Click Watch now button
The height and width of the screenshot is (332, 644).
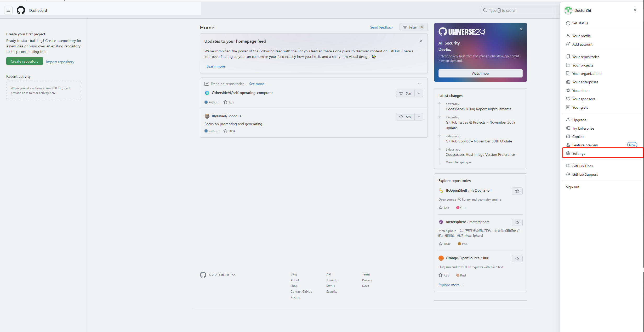tap(480, 73)
